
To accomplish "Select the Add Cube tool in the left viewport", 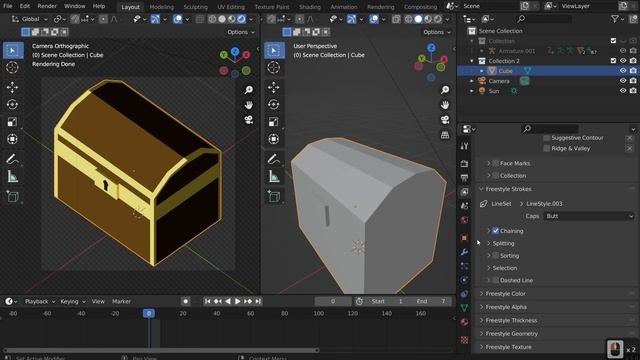I will tap(12, 196).
